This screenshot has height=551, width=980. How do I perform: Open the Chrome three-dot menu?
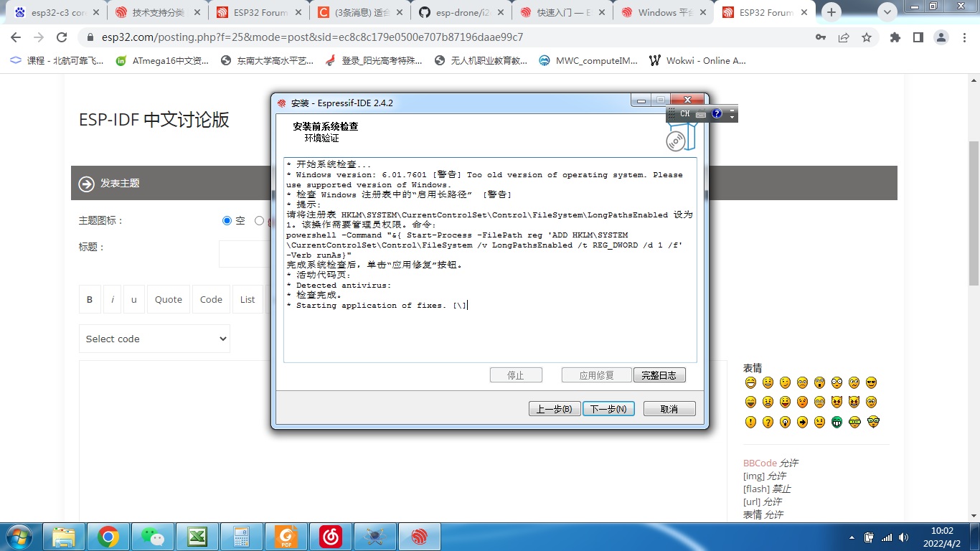click(x=964, y=37)
